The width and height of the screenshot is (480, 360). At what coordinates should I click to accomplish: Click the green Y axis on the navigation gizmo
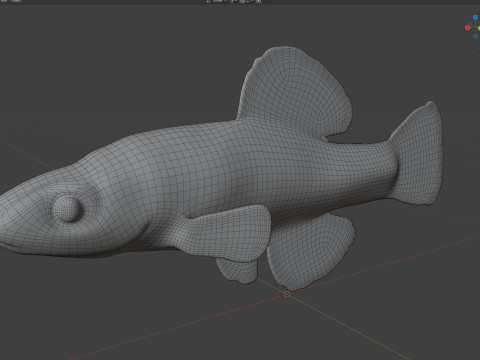[x=479, y=28]
